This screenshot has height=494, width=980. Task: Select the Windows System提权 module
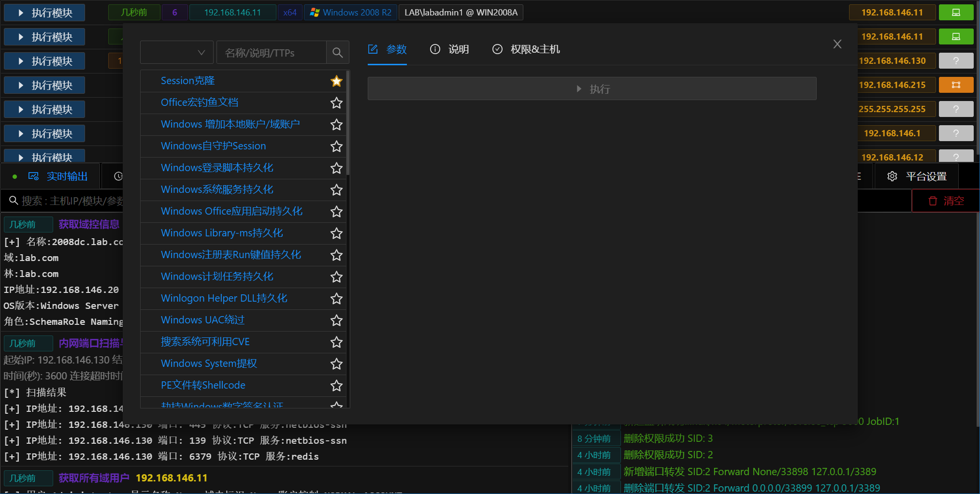209,363
